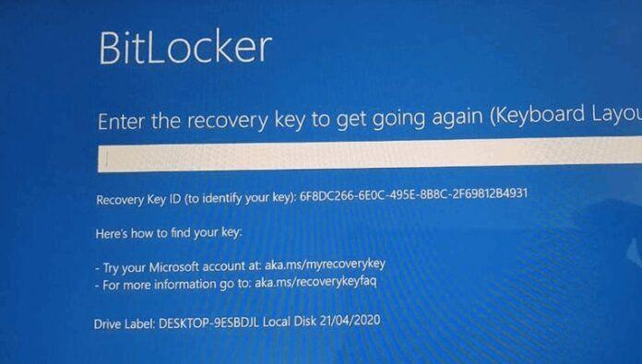Click the 'Drive Label:' label
This screenshot has height=364, width=642.
[x=125, y=323]
